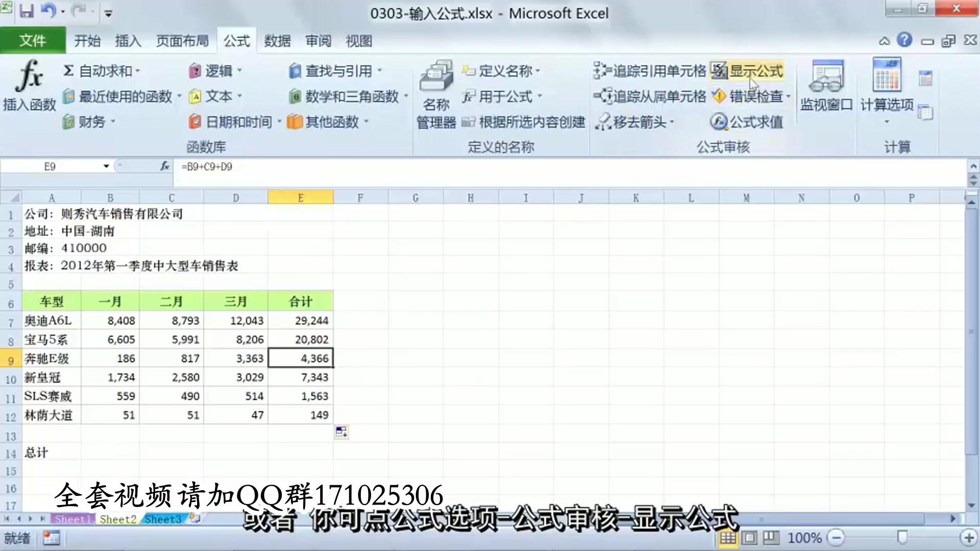Open Error Checking (错误检查) dropdown arrow
Viewport: 980px width, 551px height.
[788, 97]
